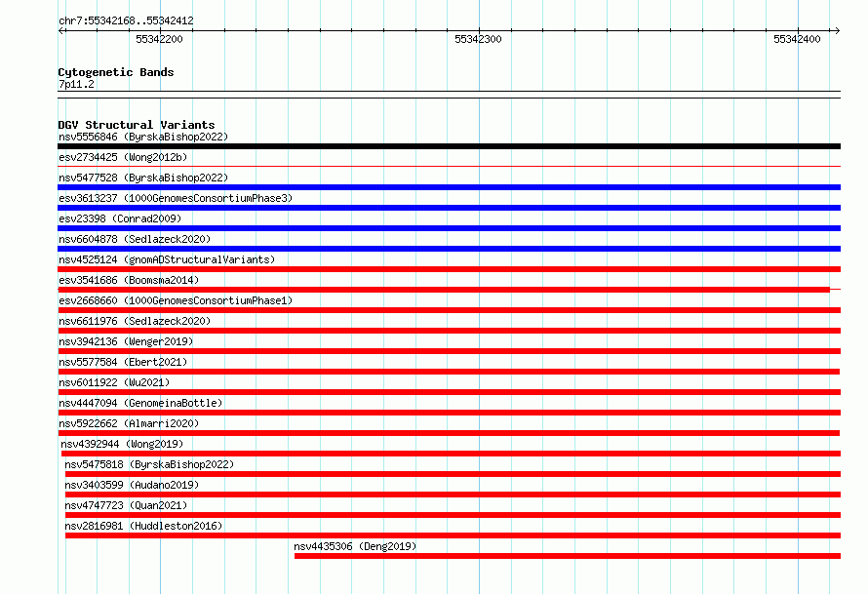868x594 pixels.
Task: Select the red nsv5922662 variant bar
Action: tap(449, 433)
